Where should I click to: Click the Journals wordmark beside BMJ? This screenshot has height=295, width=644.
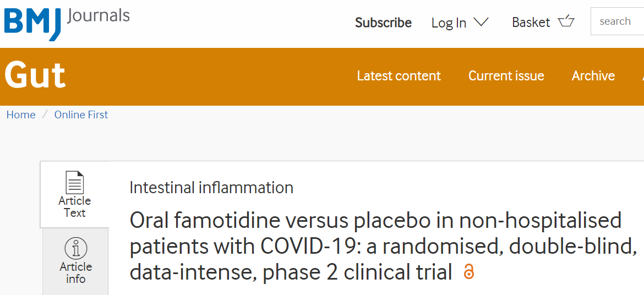98,16
